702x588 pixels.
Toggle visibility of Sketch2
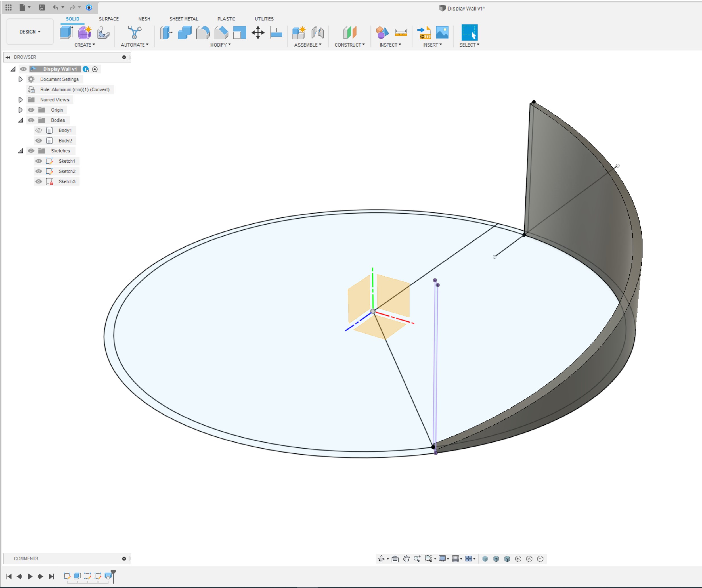point(39,171)
